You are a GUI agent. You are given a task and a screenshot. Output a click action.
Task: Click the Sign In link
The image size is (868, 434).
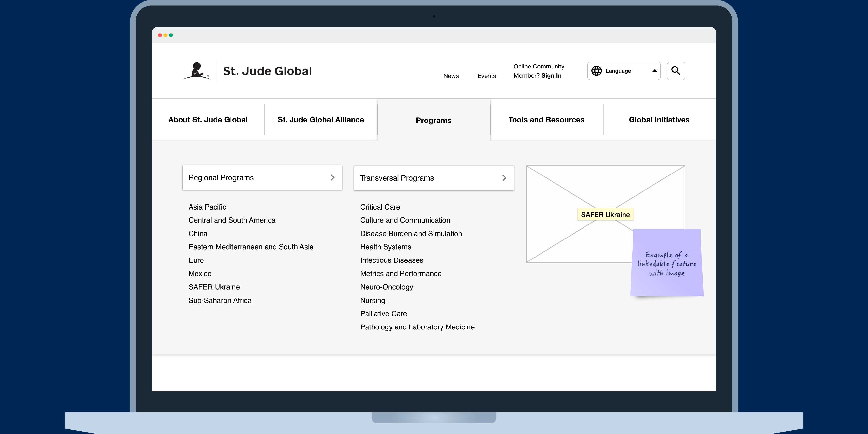pyautogui.click(x=551, y=76)
